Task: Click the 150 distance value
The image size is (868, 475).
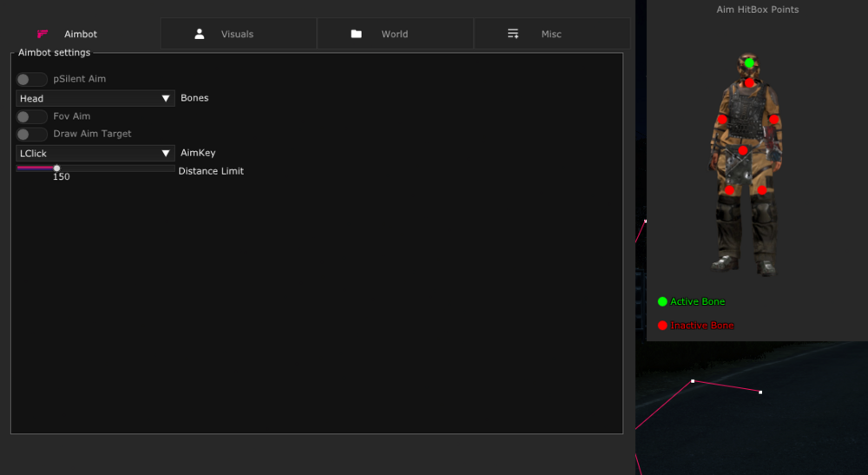Action: pos(62,176)
